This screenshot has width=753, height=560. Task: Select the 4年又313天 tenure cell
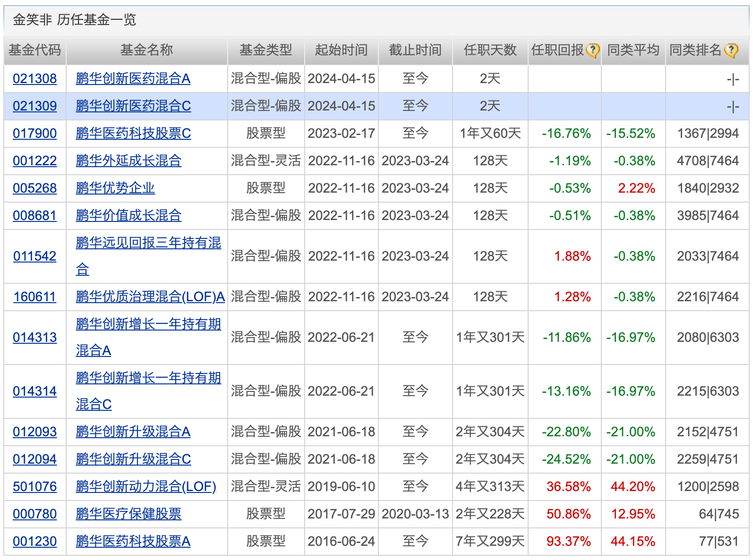coord(490,486)
